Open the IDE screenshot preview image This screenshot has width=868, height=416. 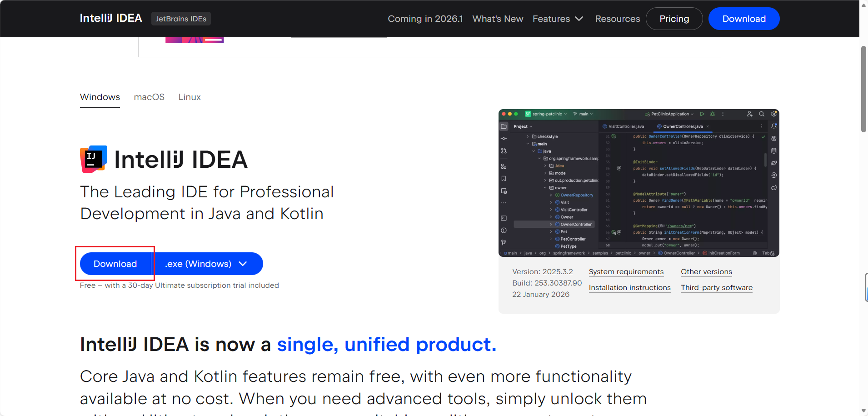[639, 183]
